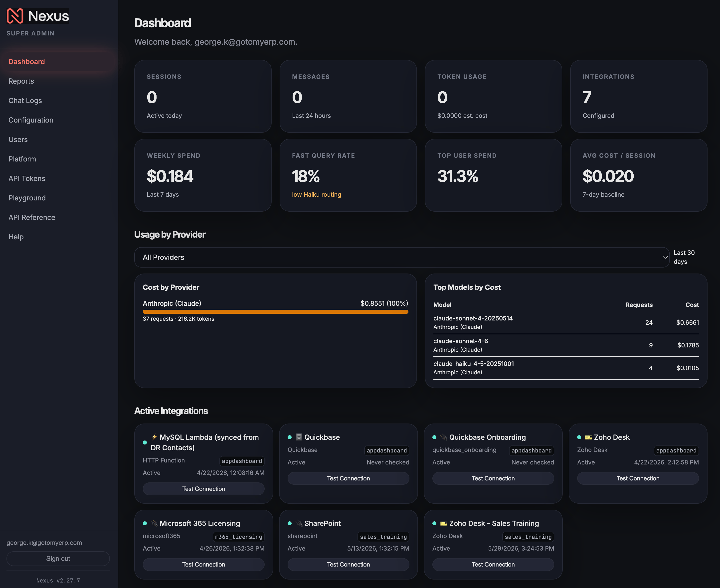Open Dashboard in the sidebar
720x588 pixels.
(59, 62)
